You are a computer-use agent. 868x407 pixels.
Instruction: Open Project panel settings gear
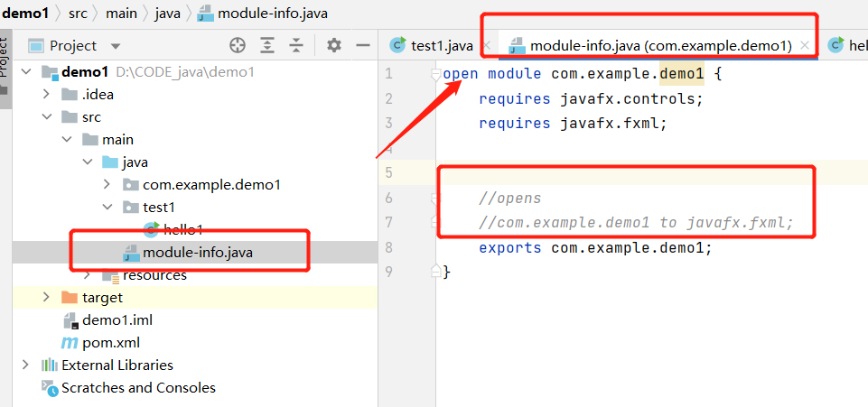[334, 45]
